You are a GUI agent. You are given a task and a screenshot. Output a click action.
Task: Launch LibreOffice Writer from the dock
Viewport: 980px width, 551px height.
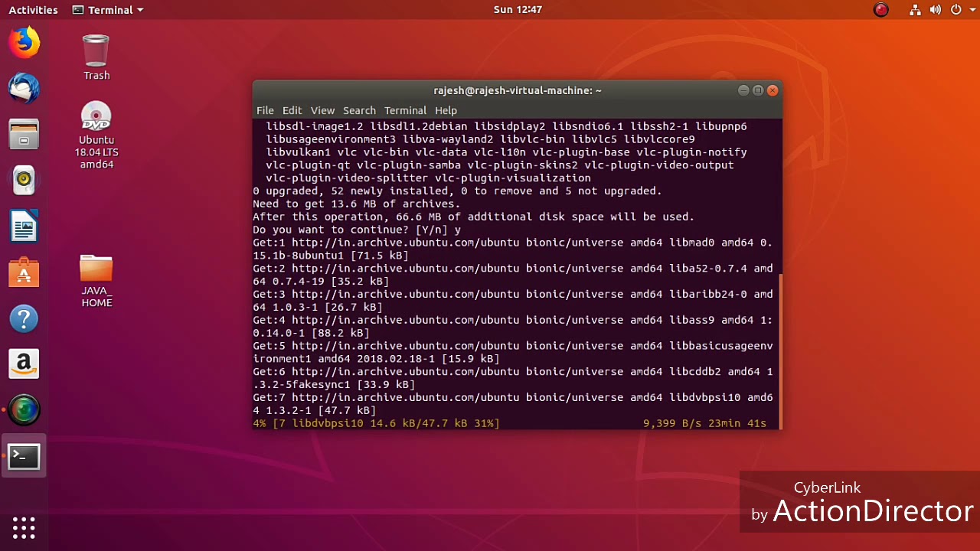[x=24, y=227]
